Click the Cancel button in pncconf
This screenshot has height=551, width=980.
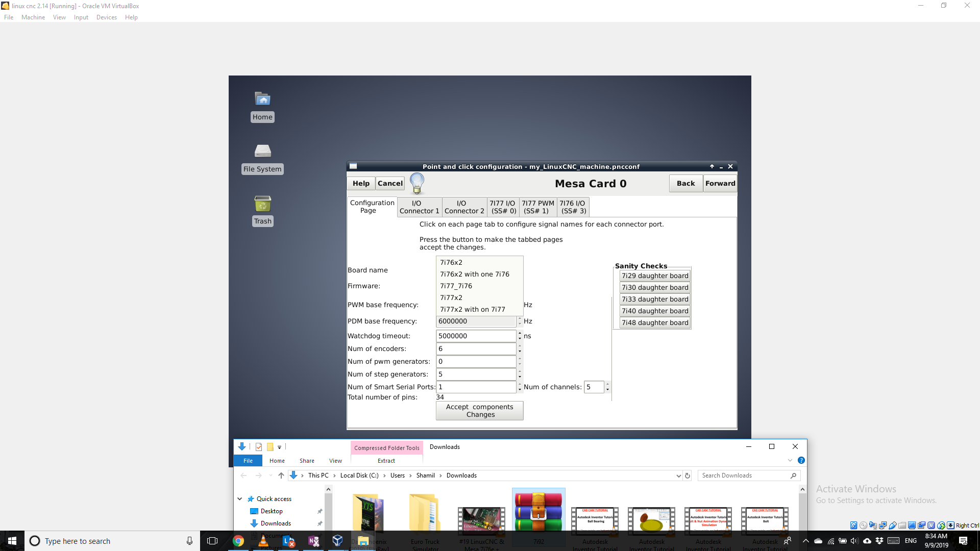click(x=390, y=183)
